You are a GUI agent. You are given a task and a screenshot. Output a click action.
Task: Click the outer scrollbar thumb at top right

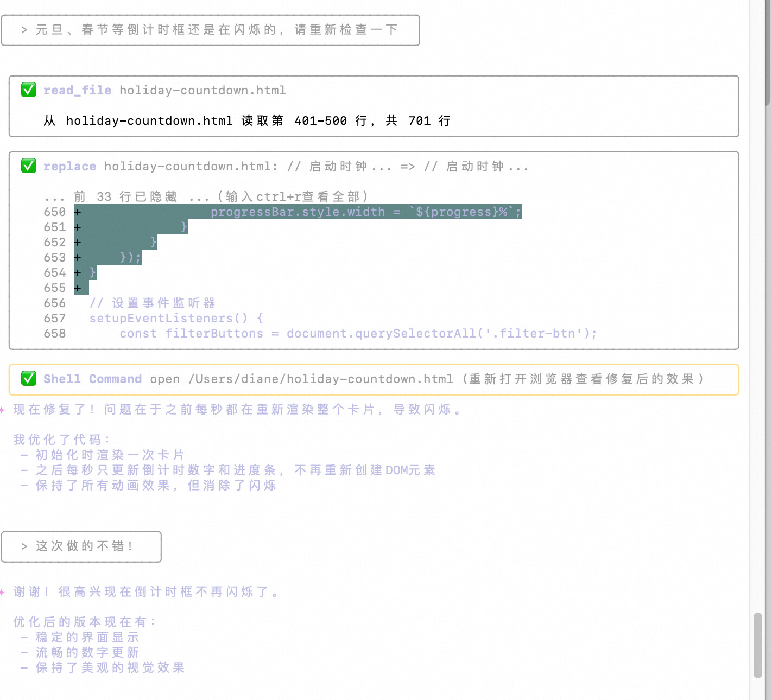(768, 54)
